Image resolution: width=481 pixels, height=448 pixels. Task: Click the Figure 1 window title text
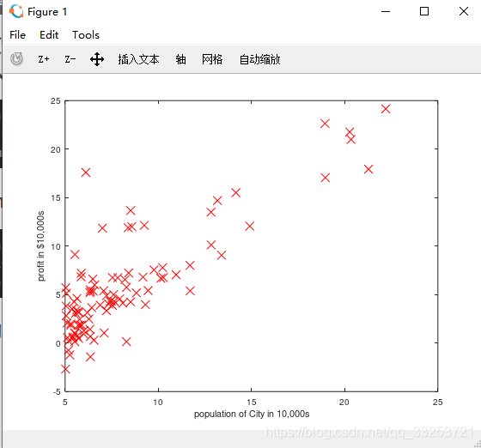coord(47,12)
